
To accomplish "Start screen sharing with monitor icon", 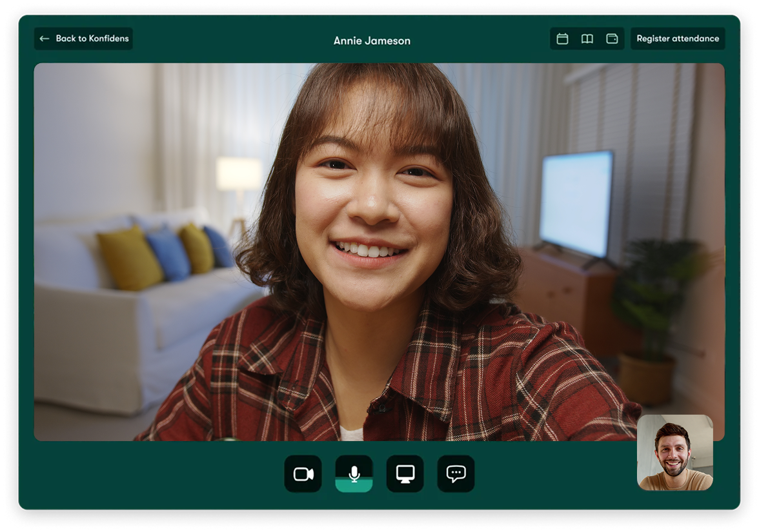I will point(405,473).
